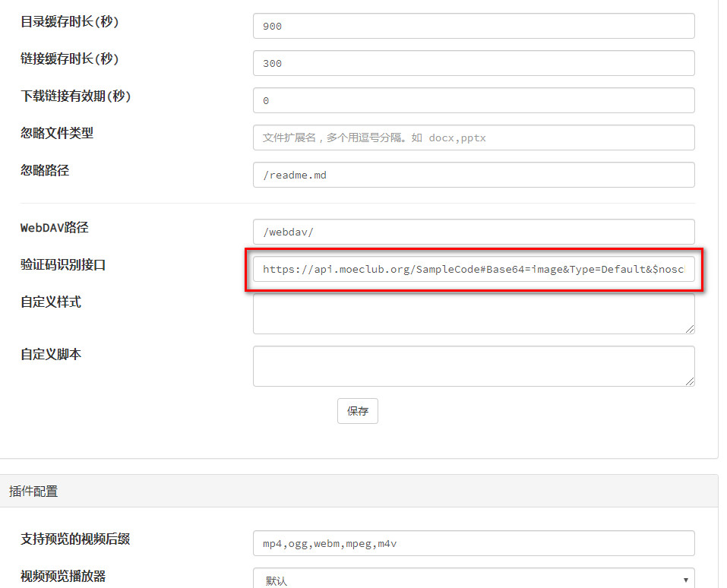
Task: Click the 链接缓存时长 field showing 300
Action: pos(473,63)
